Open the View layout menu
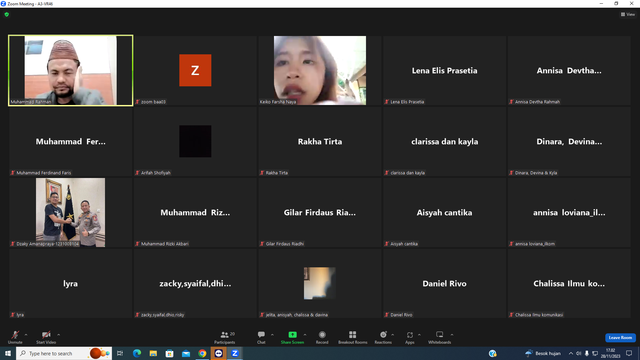Screen dimensions: 640x360 (628, 14)
